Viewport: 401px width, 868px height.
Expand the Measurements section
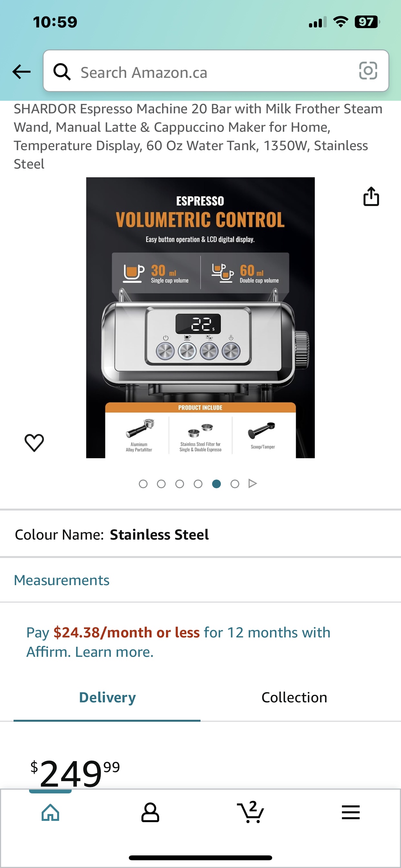[x=61, y=580]
